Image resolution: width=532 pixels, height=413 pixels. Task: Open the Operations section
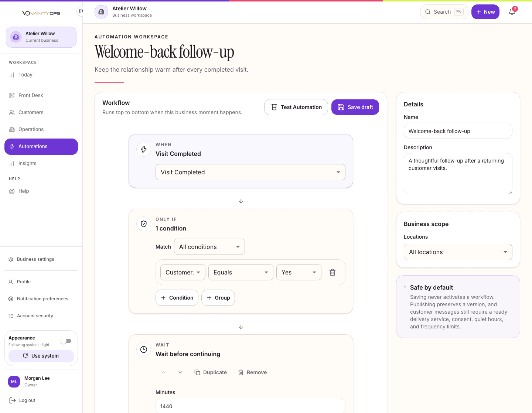tap(41, 129)
